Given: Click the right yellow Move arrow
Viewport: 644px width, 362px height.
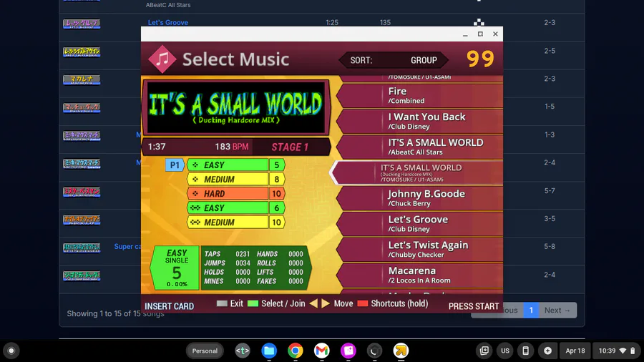Looking at the screenshot, I should click(326, 304).
